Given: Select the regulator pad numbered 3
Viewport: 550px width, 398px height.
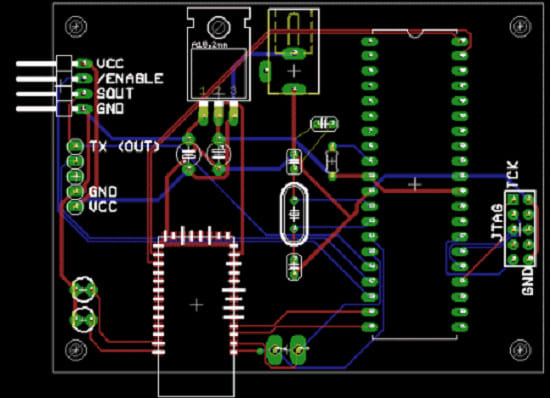Looking at the screenshot, I should coord(234,114).
